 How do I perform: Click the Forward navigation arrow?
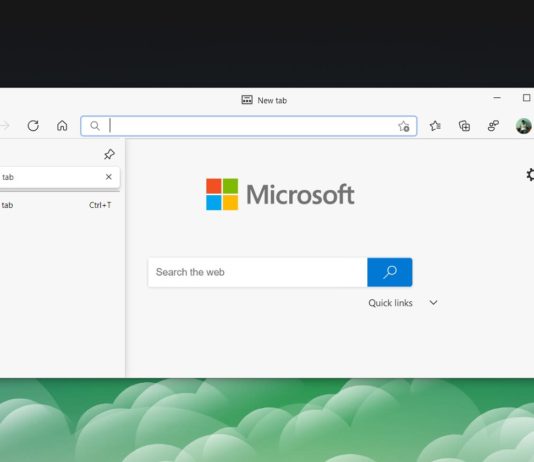coord(4,126)
